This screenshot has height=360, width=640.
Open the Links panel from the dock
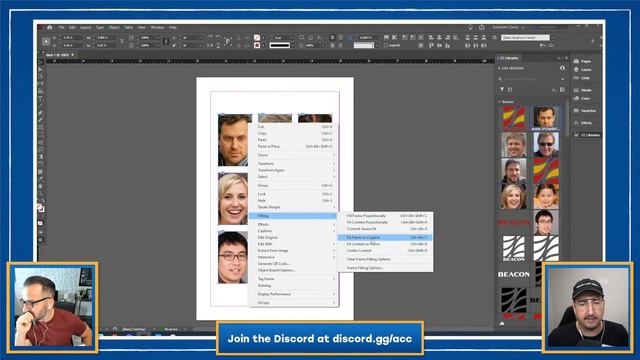coord(583,78)
